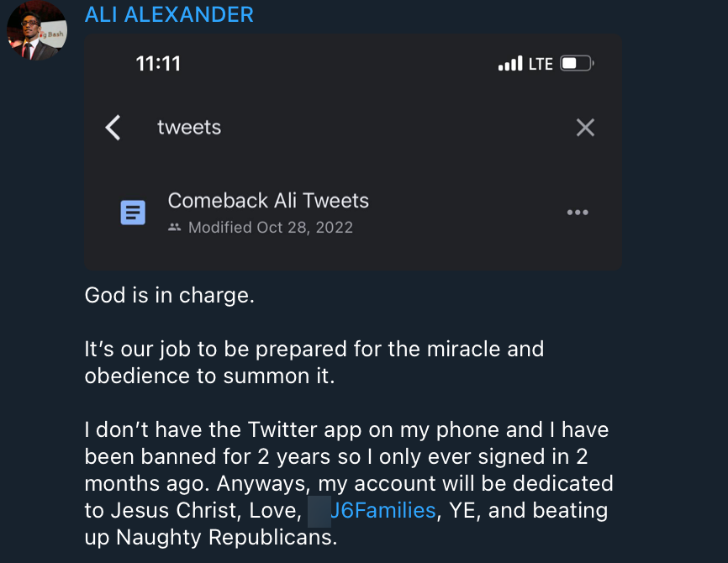Screen dimensions: 728x563
Task: Open the three-dot menu for Comeback Ali Tweets
Action: [578, 213]
